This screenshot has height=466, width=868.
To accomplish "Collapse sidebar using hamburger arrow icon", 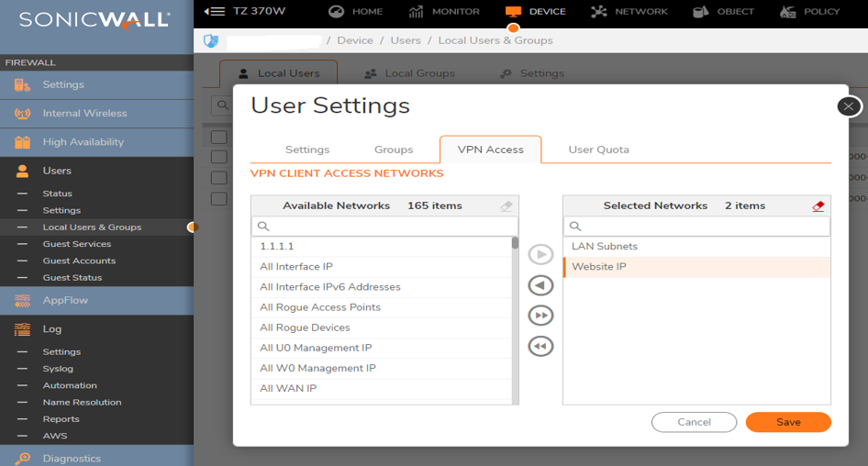I will (215, 12).
